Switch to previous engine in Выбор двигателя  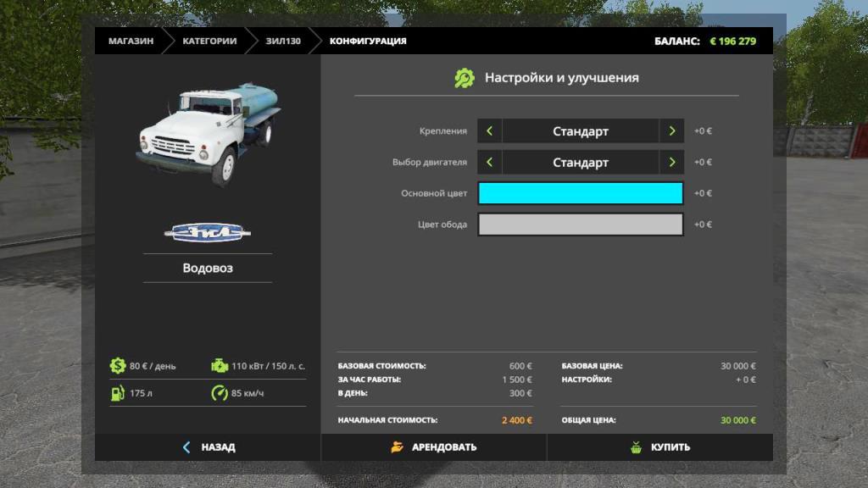pyautogui.click(x=489, y=162)
